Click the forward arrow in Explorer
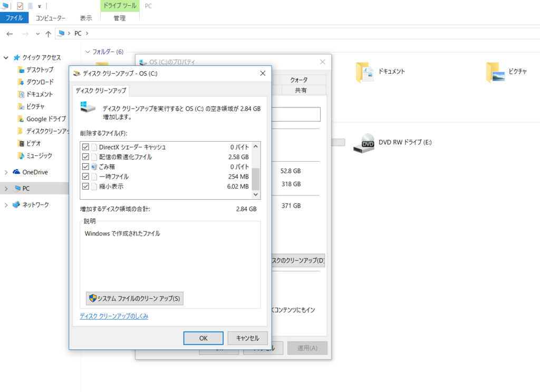Screen dimensions: 540x392 pyautogui.click(x=25, y=34)
